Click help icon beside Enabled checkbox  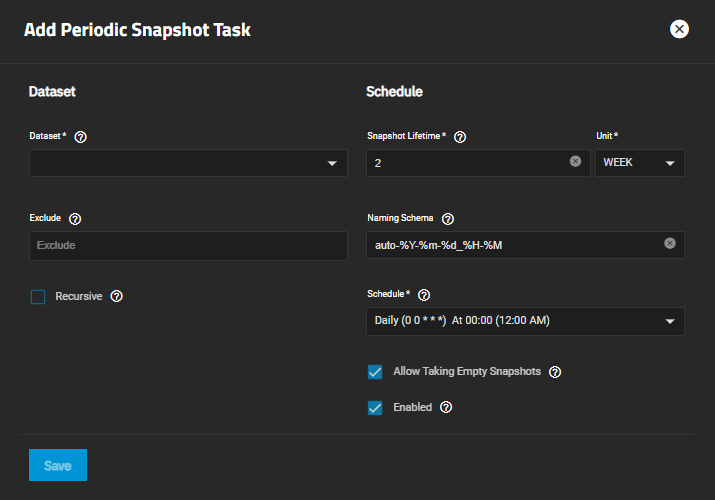(446, 408)
